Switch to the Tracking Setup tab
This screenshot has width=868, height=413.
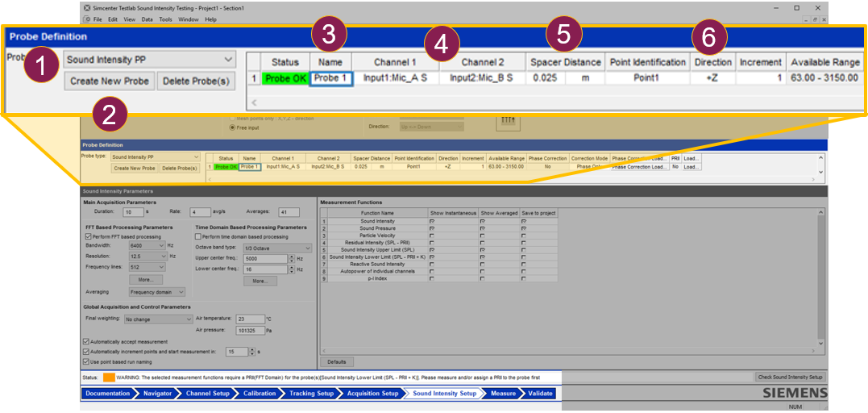(311, 394)
